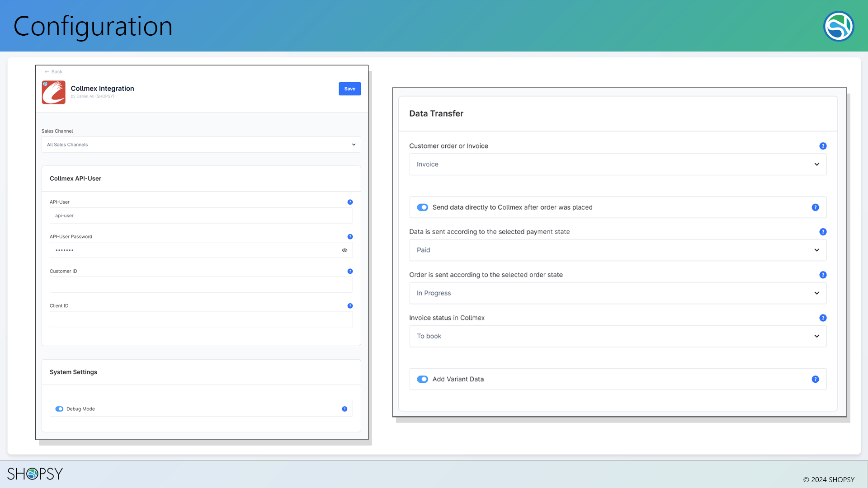Click the API-User input field

coord(201,216)
